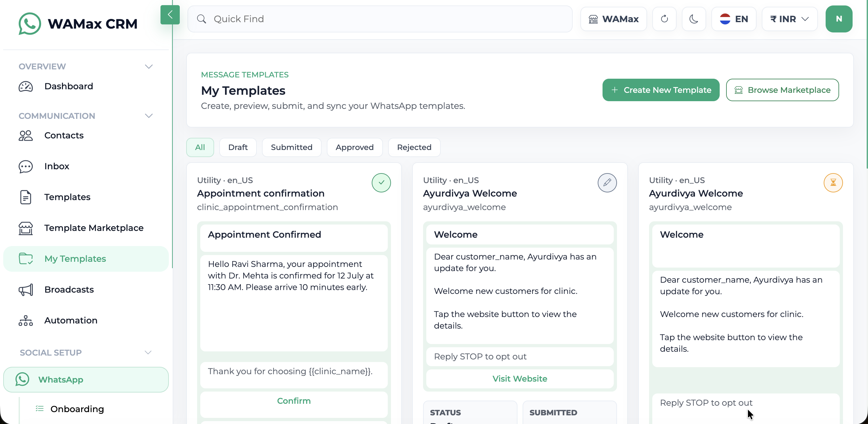This screenshot has width=868, height=424.
Task: Select the Rejected filter tab
Action: pos(414,147)
